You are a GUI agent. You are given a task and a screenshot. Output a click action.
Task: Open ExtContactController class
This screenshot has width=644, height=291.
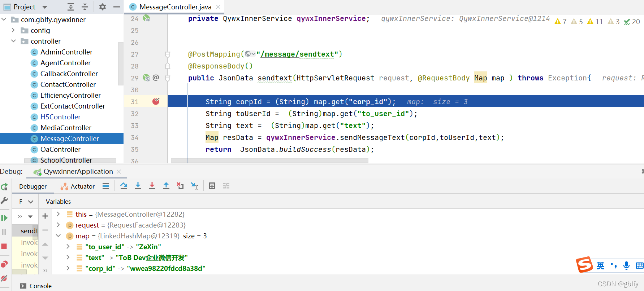[73, 106]
